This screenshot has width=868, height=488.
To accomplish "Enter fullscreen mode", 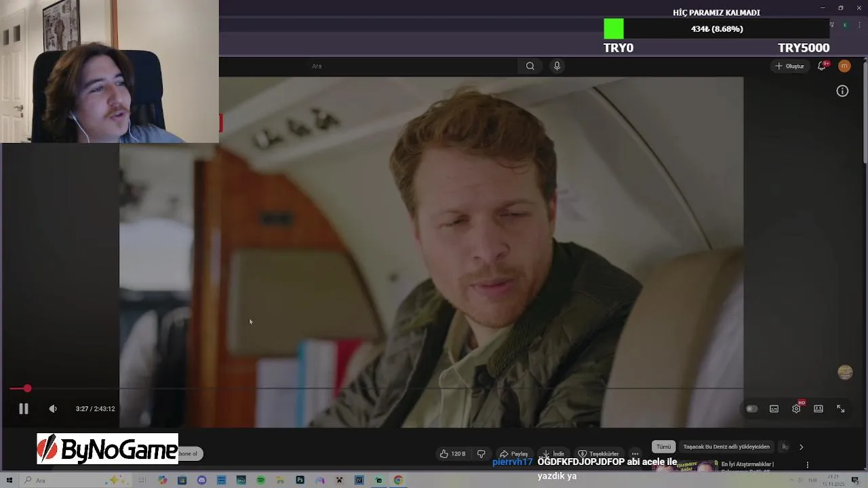I will click(x=841, y=409).
